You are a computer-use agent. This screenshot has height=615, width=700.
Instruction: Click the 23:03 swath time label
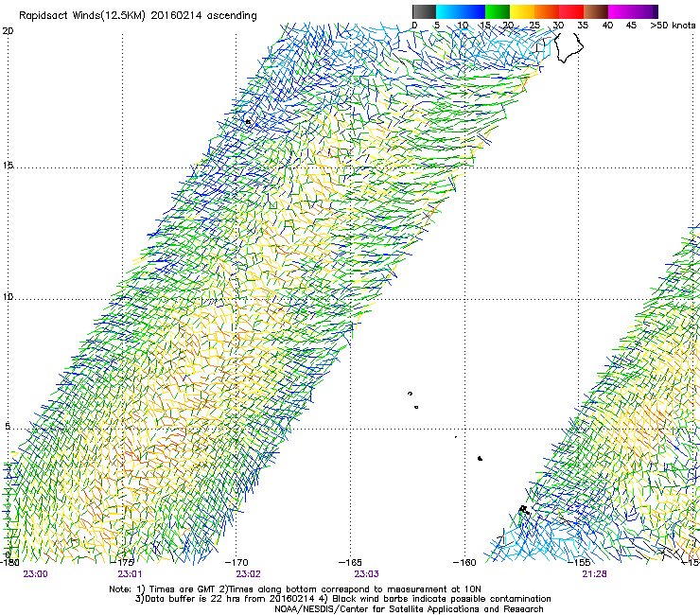[366, 574]
